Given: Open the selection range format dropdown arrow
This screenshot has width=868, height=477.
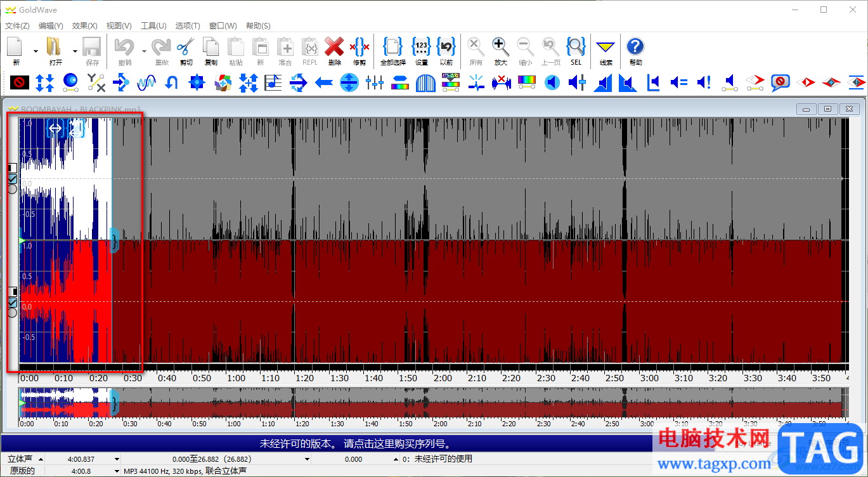Looking at the screenshot, I should point(307,459).
